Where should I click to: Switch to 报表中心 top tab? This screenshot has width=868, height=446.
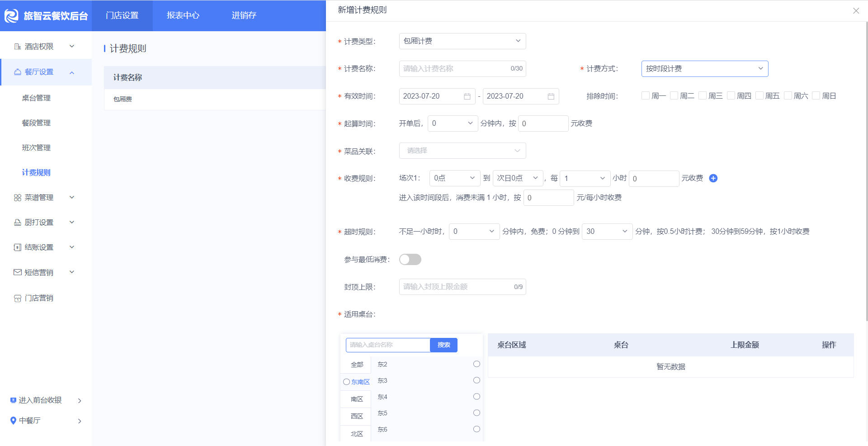(183, 15)
